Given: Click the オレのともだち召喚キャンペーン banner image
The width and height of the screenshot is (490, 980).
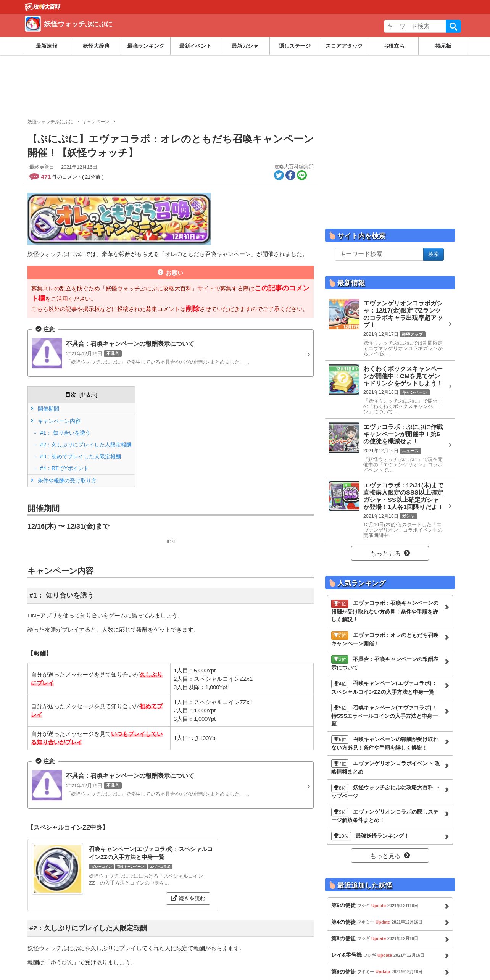Looking at the screenshot, I should [x=119, y=219].
